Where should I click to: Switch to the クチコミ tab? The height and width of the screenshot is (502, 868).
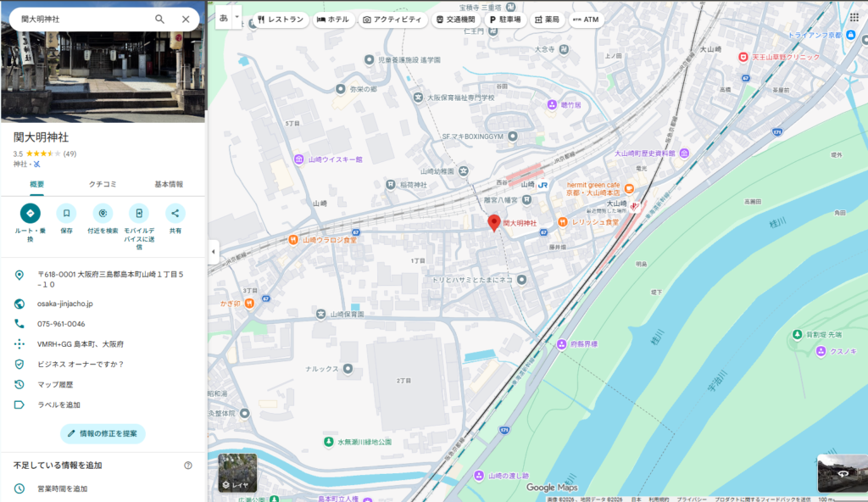click(x=103, y=184)
